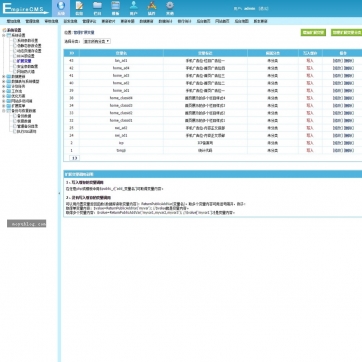Click the root 系统设置 tree icon
362x362 pixels.
click(4, 30)
